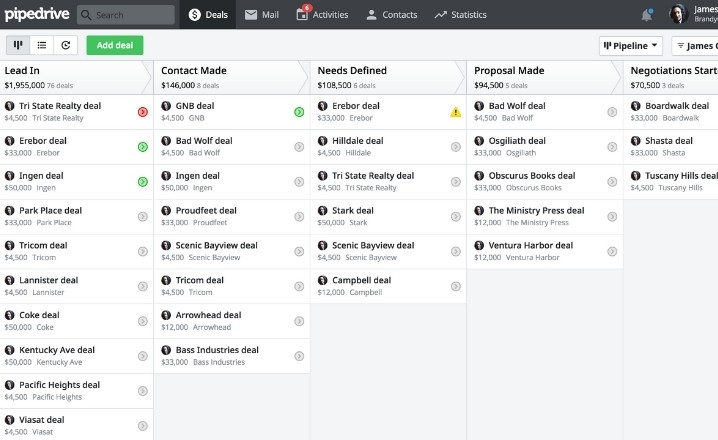Click activity arrow icon on Hilldale deal
This screenshot has width=718, height=440.
point(456,147)
